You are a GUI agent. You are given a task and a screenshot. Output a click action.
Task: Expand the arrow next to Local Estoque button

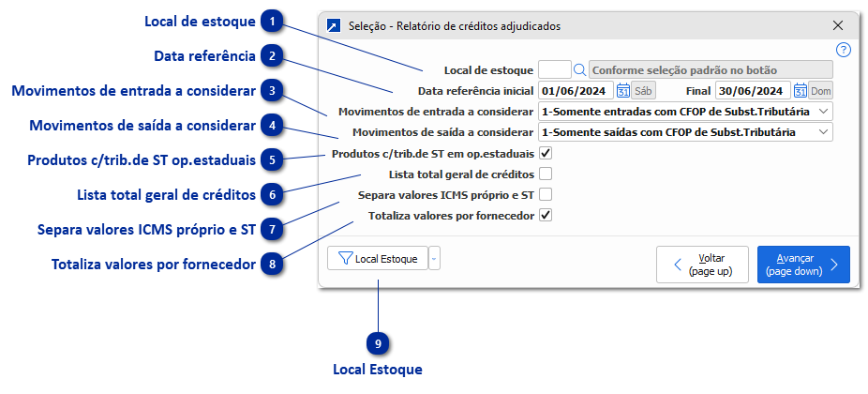coord(435,258)
